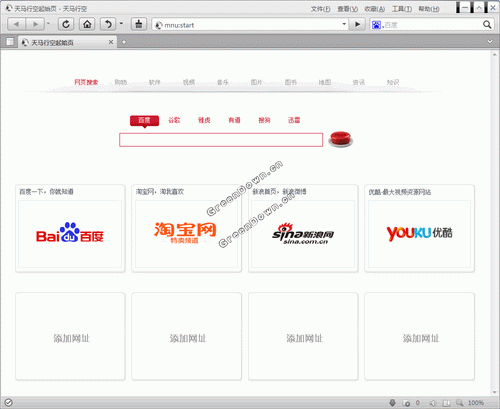Screen dimensions: 500x409
Task: Click the third 添加网址 empty tile
Action: [303, 337]
